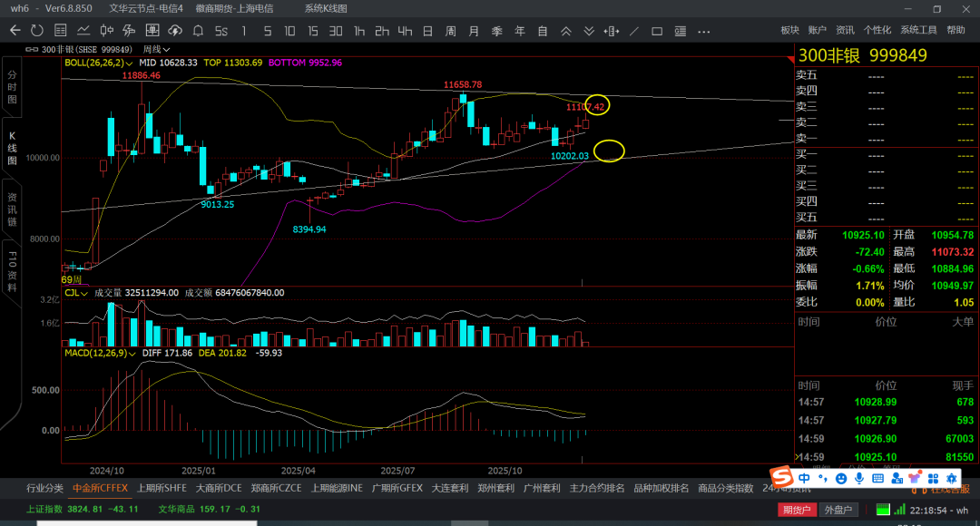Screen dimensions: 980x526
Task: Open the 系统工具 menu
Action: coord(918,31)
